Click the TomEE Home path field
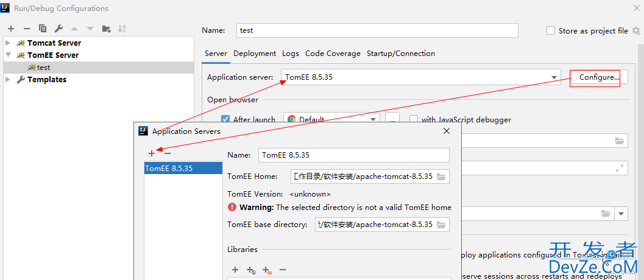 (363, 177)
